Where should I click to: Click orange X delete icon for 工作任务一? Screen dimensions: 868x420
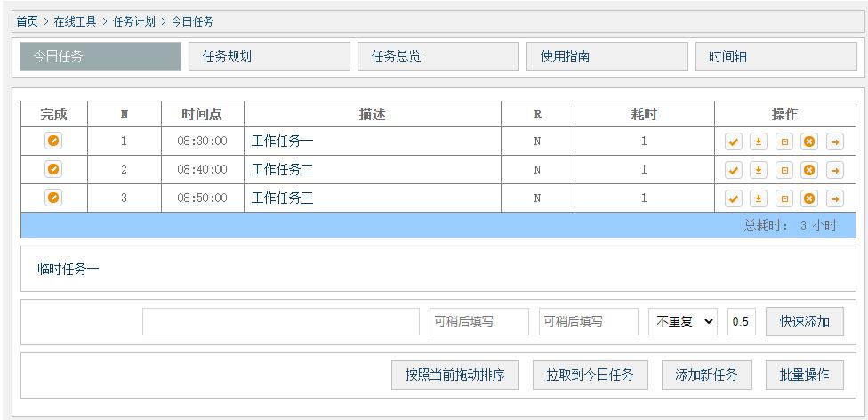coord(809,141)
